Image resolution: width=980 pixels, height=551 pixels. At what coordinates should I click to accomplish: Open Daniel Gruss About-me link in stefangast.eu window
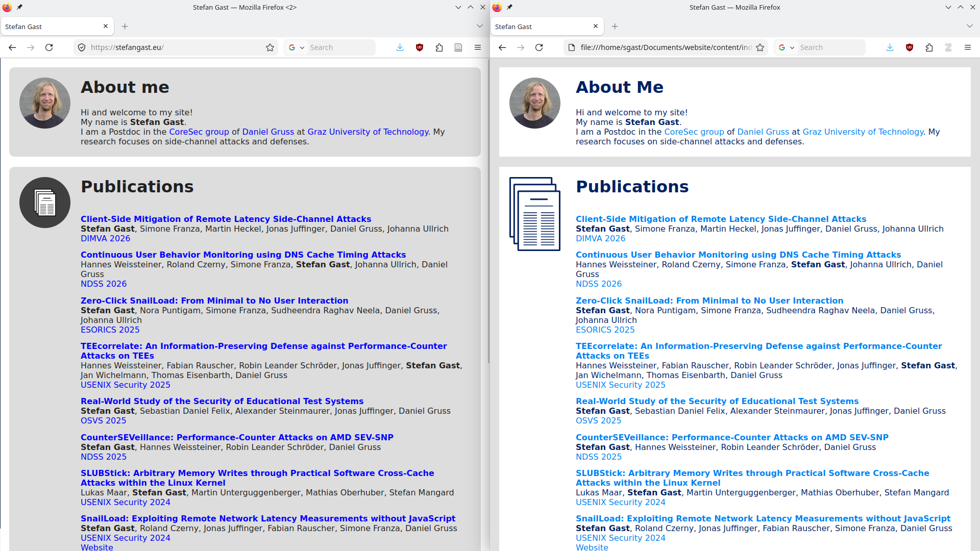tap(268, 132)
